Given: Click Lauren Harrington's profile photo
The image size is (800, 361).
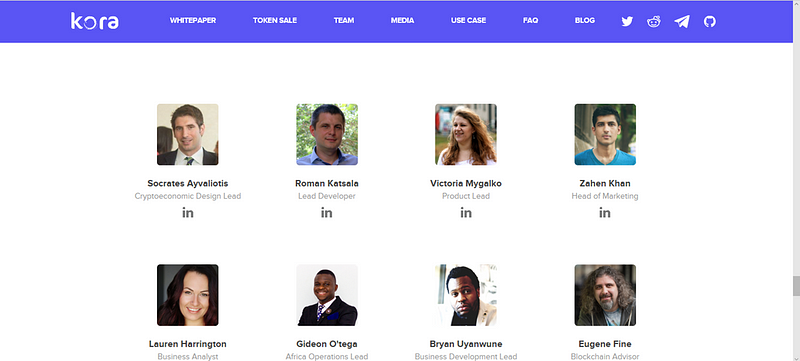Looking at the screenshot, I should [x=188, y=295].
